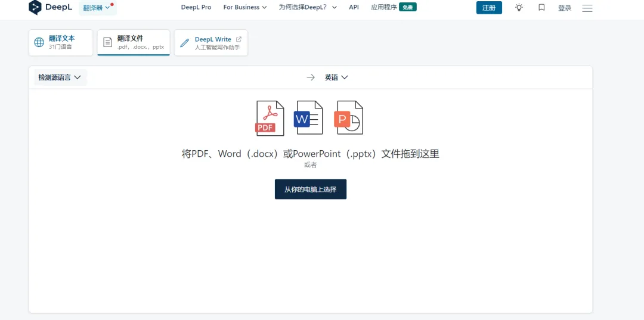Click the 31门语言 subtitle text
The width and height of the screenshot is (644, 320).
[60, 46]
